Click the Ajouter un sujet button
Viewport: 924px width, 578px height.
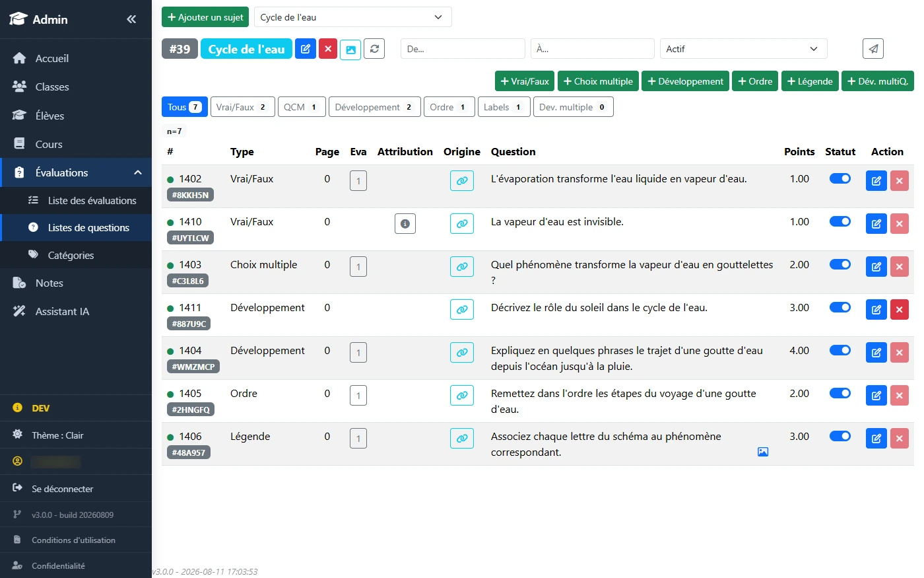click(205, 17)
